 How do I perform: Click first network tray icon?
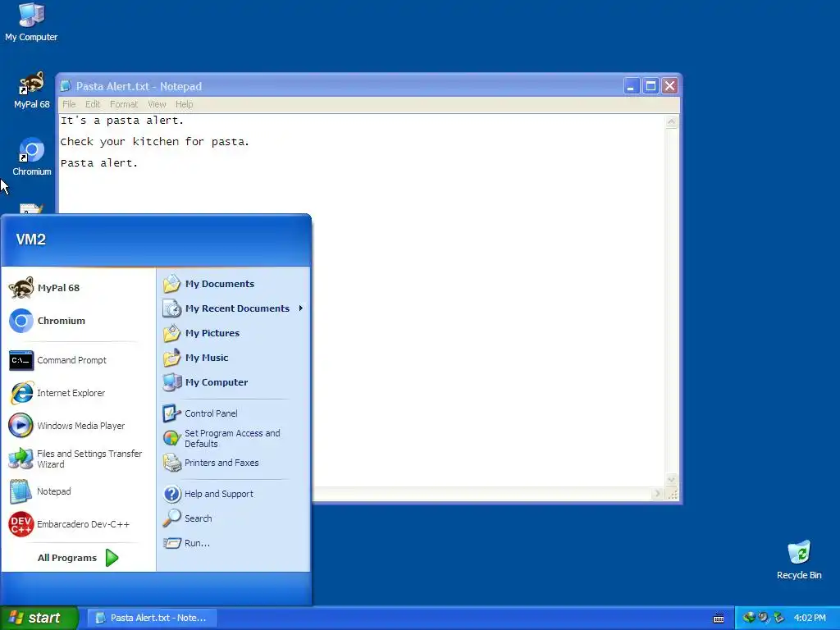point(749,618)
